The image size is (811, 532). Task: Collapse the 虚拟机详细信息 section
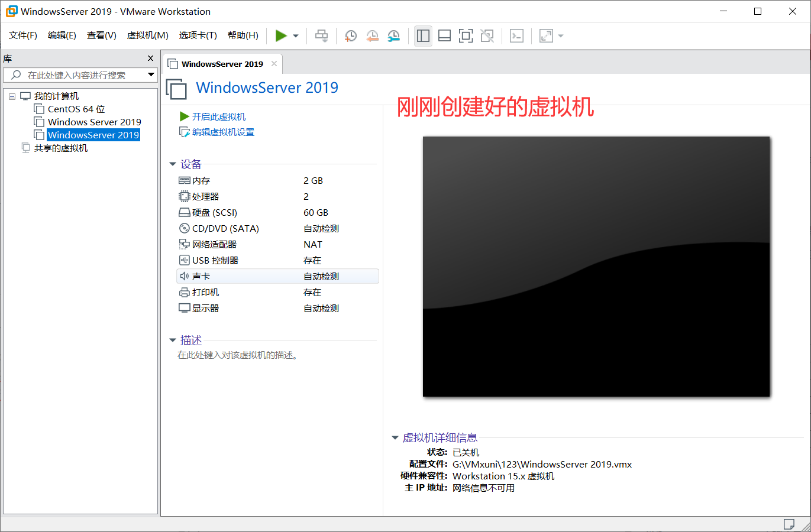395,438
